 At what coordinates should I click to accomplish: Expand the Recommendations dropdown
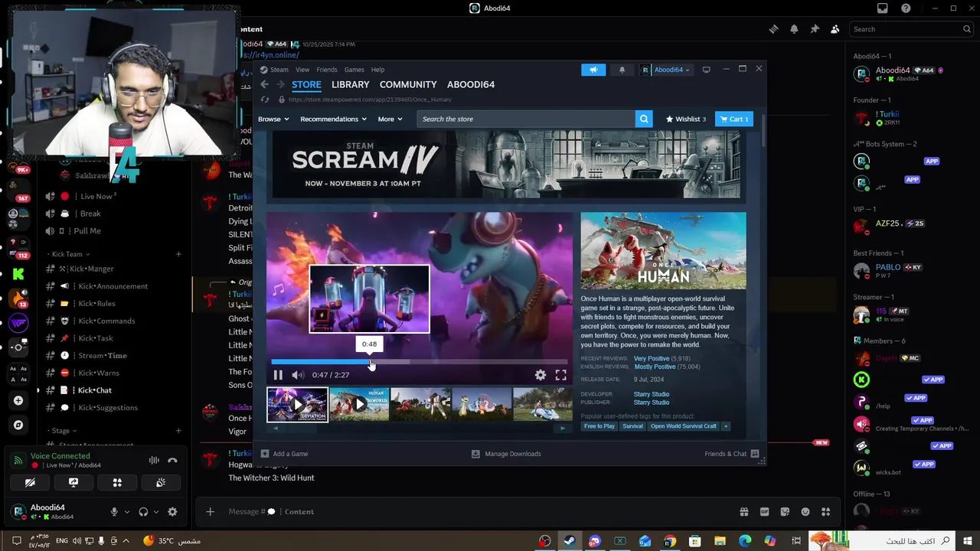pos(333,119)
